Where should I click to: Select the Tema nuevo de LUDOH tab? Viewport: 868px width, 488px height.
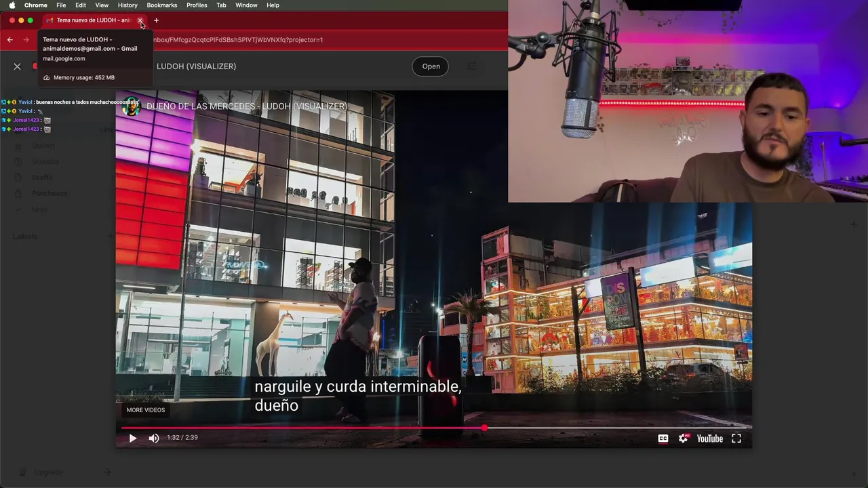(94, 20)
